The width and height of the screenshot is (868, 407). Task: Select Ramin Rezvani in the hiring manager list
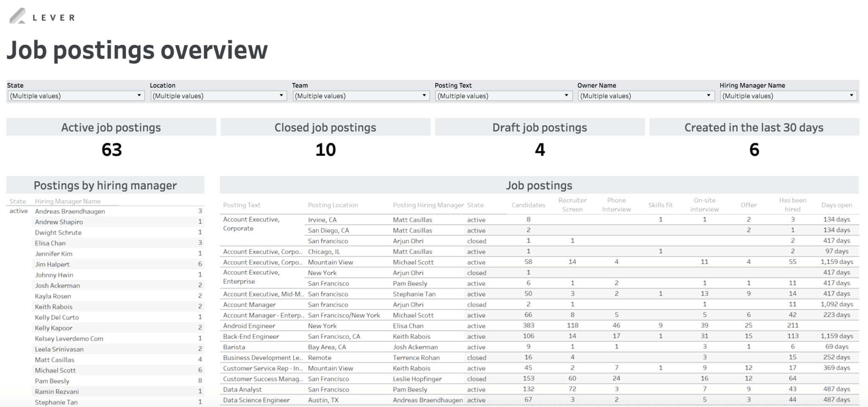tap(57, 391)
